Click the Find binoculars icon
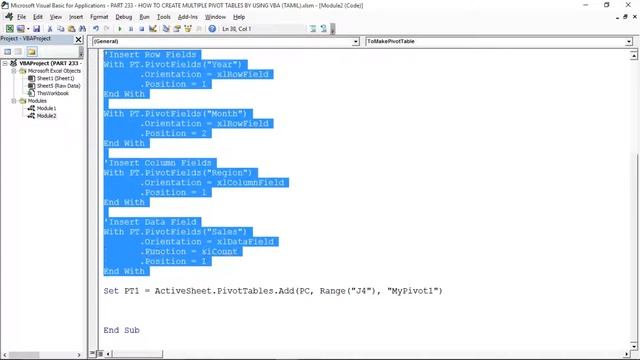Viewport: 640px width, 360px height. [82, 29]
